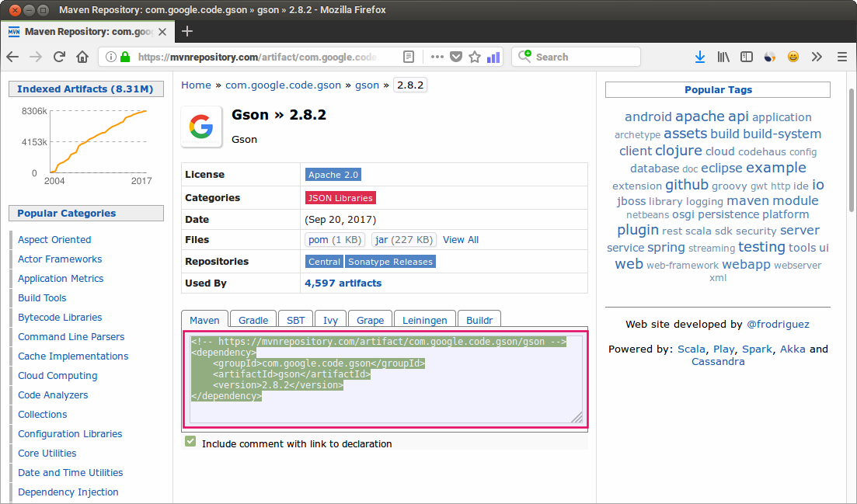This screenshot has height=504, width=857.
Task: Toggle Reader View icon in address bar
Action: 409,57
